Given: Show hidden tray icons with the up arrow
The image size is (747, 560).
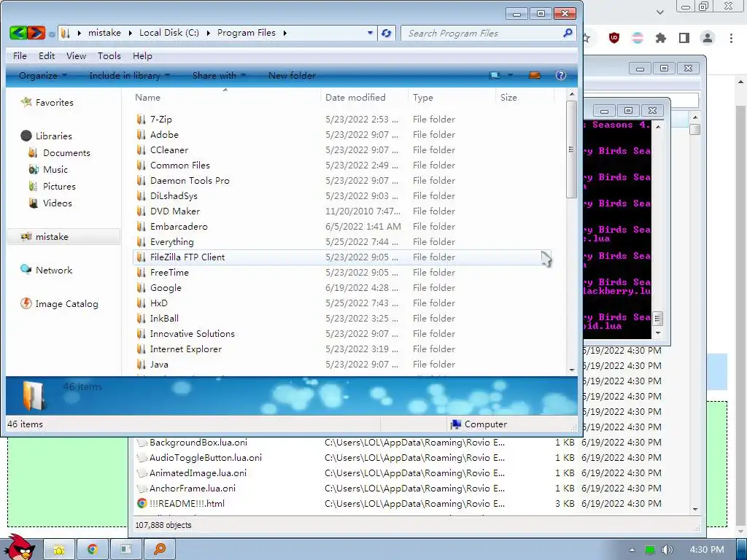Looking at the screenshot, I should 632,550.
